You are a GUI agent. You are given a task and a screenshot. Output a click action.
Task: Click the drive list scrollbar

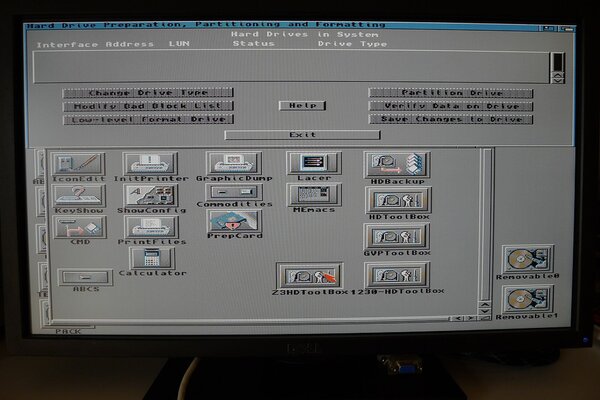(557, 66)
